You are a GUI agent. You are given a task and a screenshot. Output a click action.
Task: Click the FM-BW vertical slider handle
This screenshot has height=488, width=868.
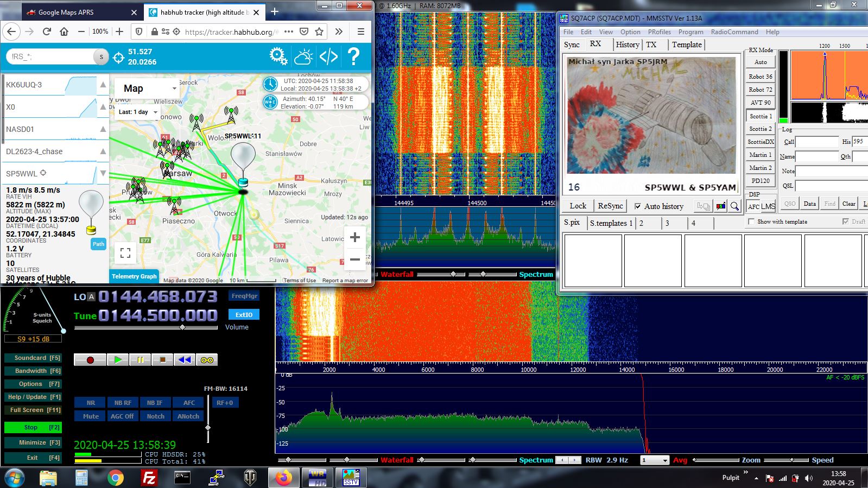[208, 428]
